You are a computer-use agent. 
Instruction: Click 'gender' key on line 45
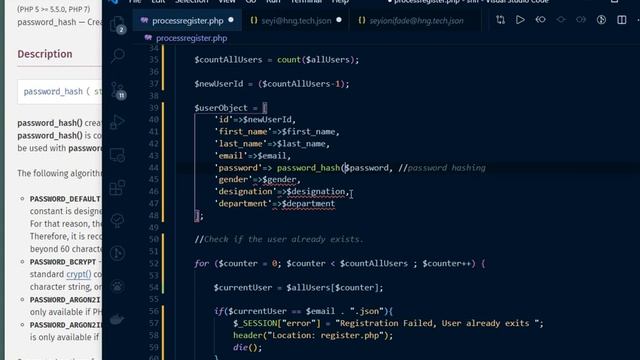(x=233, y=180)
